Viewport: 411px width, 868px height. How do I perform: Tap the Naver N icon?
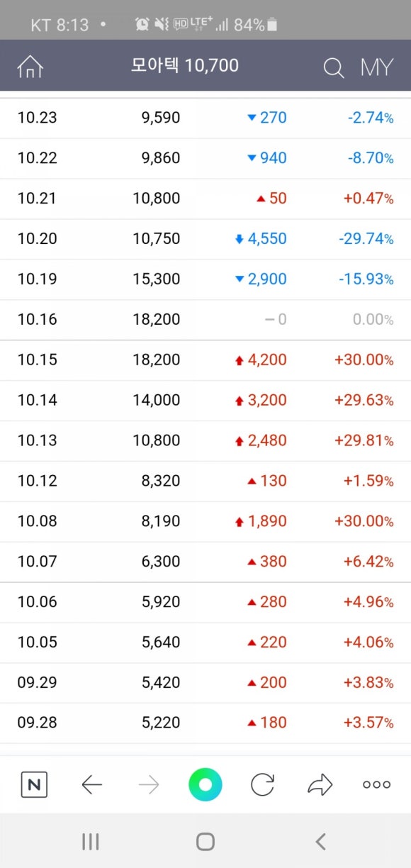pos(34,784)
